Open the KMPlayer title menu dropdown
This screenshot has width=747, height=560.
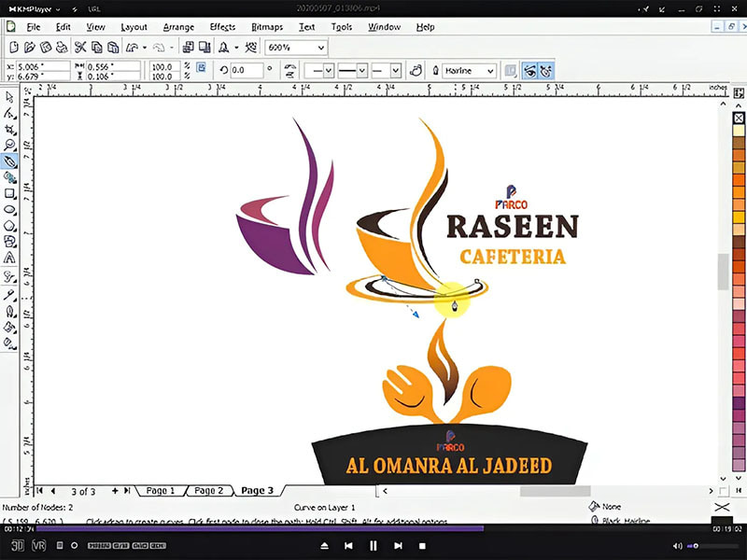58,9
